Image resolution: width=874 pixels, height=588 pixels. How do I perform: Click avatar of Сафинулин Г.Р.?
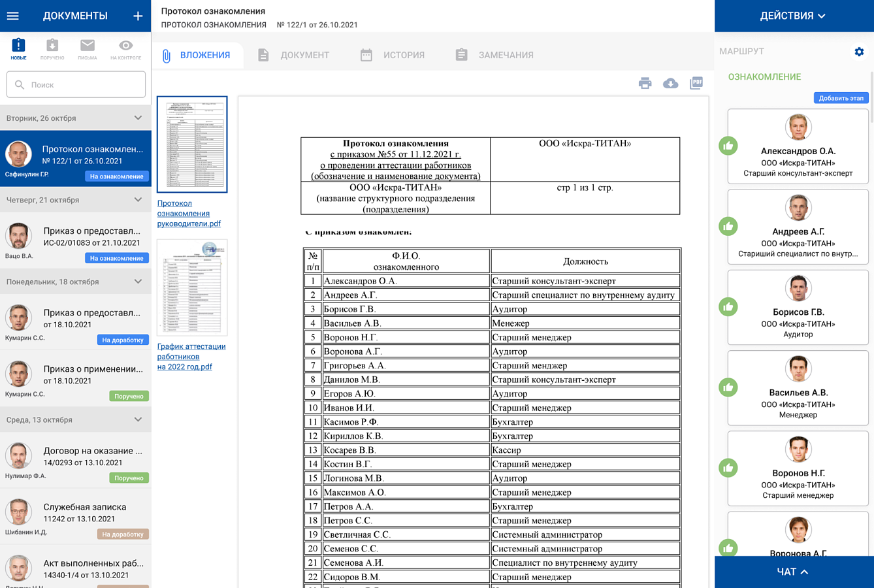click(18, 154)
